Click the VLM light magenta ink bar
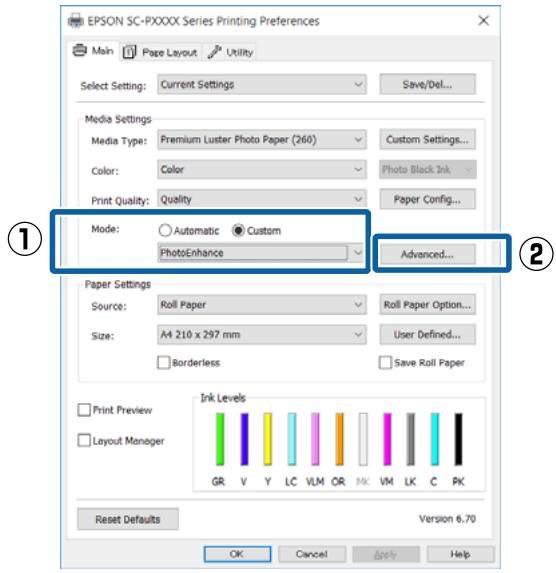Image resolution: width=556 pixels, height=573 pixels. point(315,439)
